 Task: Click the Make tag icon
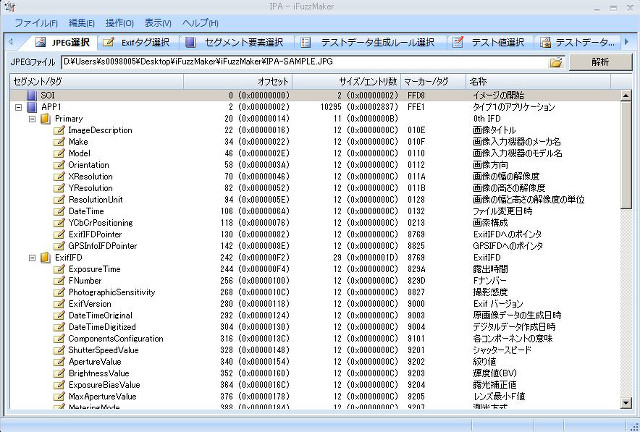pyautogui.click(x=59, y=142)
